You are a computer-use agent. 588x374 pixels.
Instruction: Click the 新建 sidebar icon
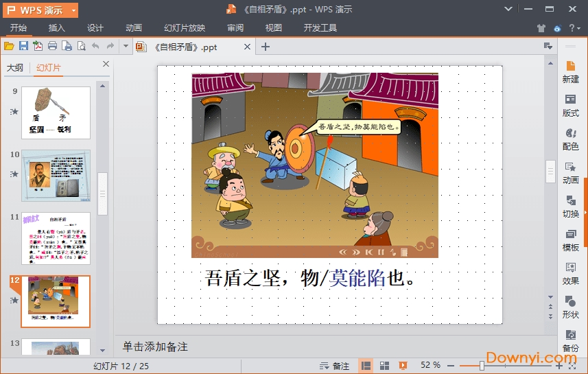point(570,71)
